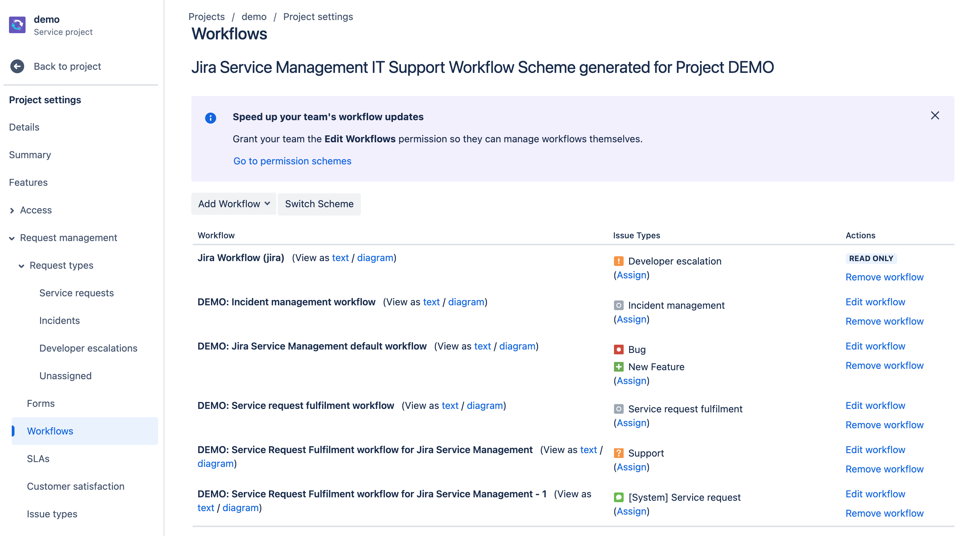The image size is (980, 536).
Task: Edit workflow for [System] Service request
Action: [x=875, y=494]
